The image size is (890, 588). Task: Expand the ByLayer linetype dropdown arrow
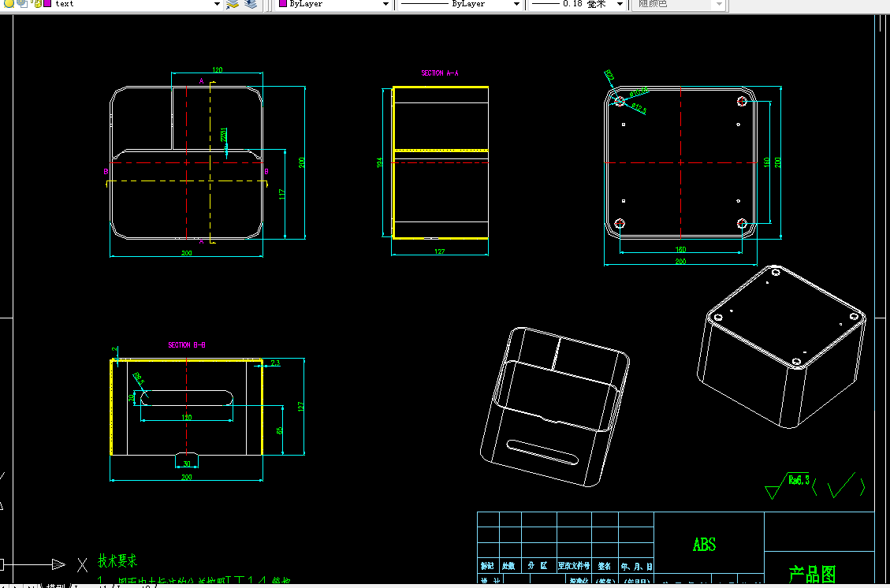(x=516, y=4)
